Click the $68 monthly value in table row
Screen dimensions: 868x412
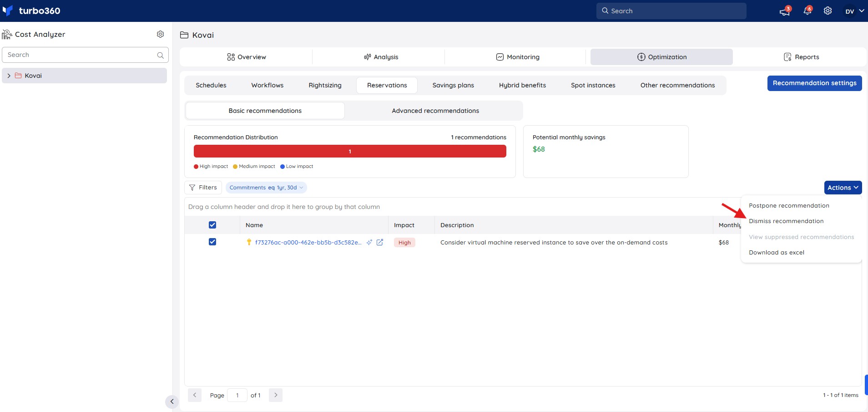pos(724,243)
